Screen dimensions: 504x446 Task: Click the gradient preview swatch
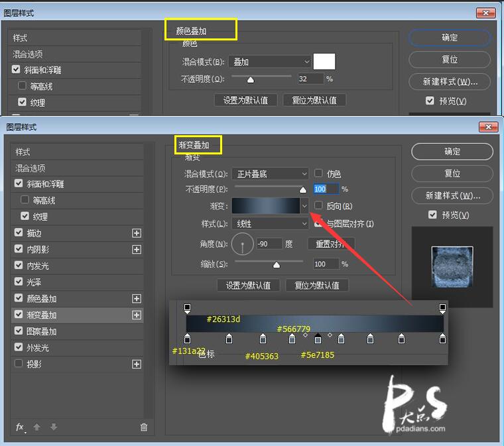266,206
